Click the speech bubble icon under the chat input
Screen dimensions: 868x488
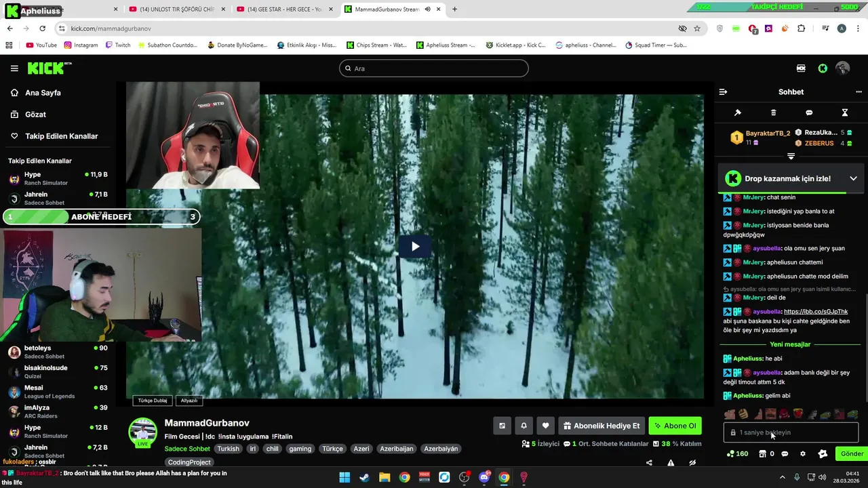pyautogui.click(x=785, y=454)
